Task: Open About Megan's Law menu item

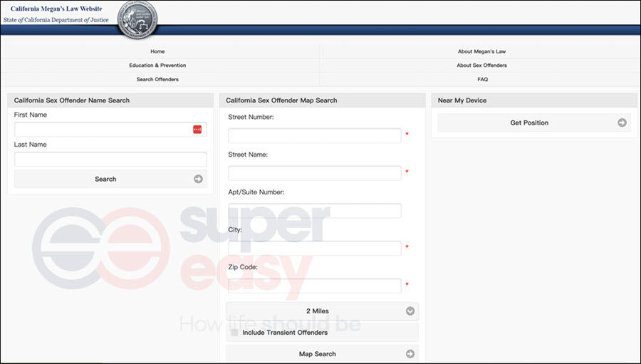Action: [481, 51]
